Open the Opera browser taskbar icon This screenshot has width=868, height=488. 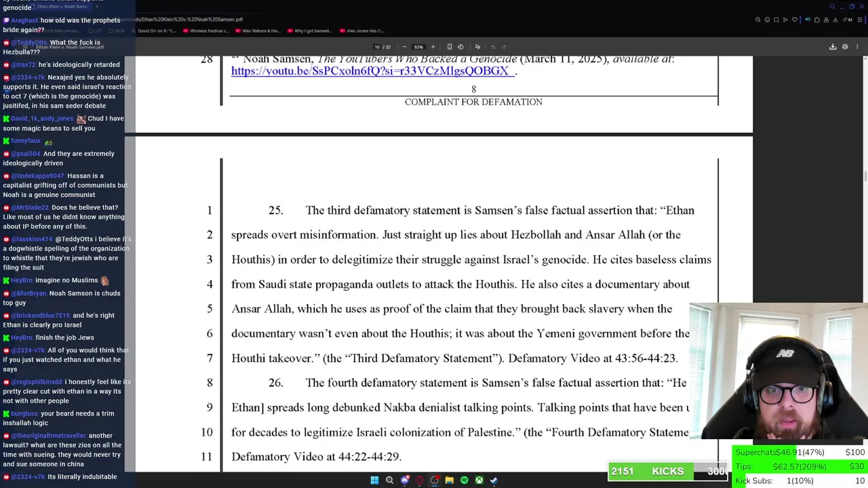[x=420, y=481]
